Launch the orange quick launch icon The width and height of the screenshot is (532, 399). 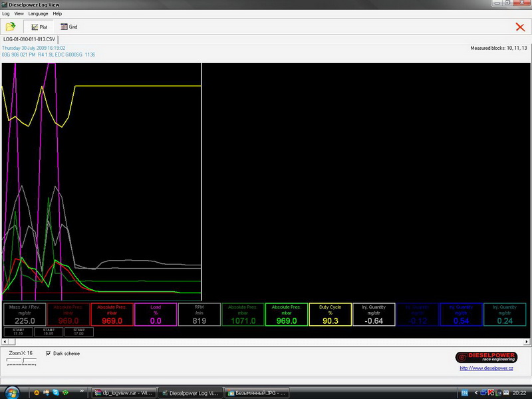coord(37,392)
